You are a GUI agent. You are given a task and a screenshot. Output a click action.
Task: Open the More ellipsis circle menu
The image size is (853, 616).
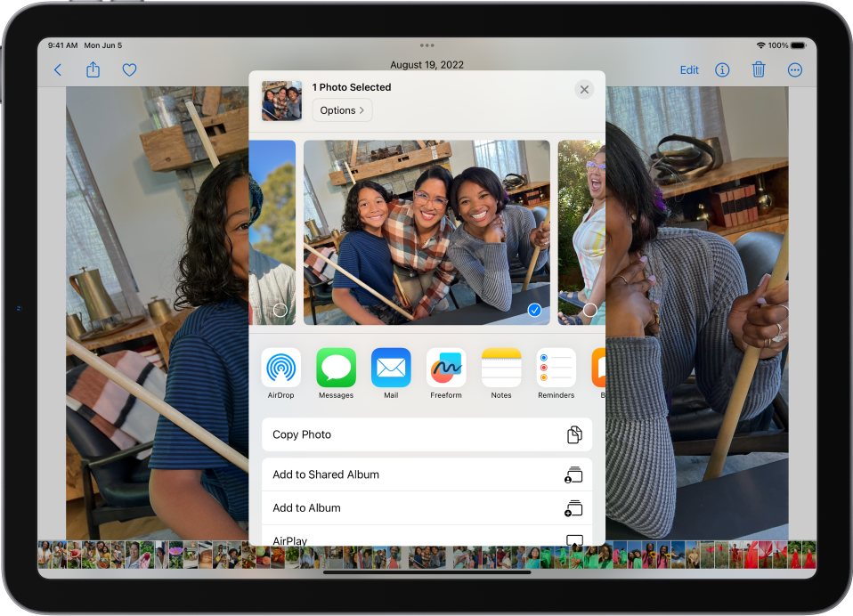click(x=795, y=70)
